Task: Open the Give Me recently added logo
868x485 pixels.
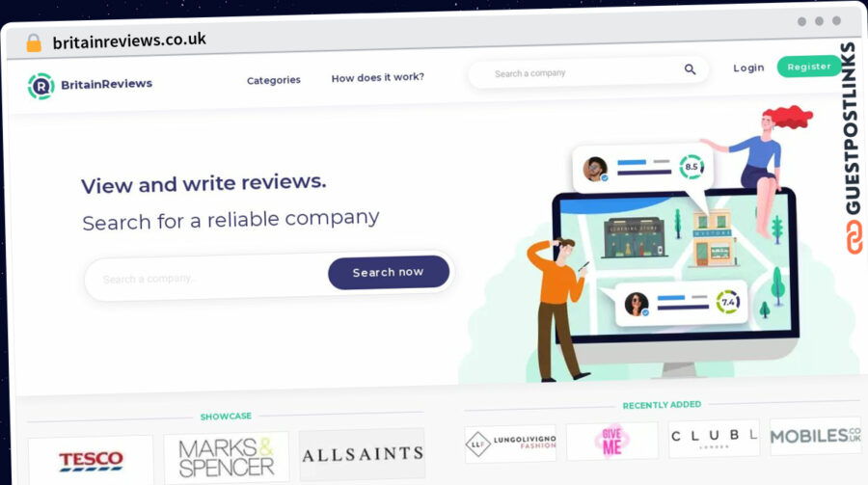Action: [612, 441]
